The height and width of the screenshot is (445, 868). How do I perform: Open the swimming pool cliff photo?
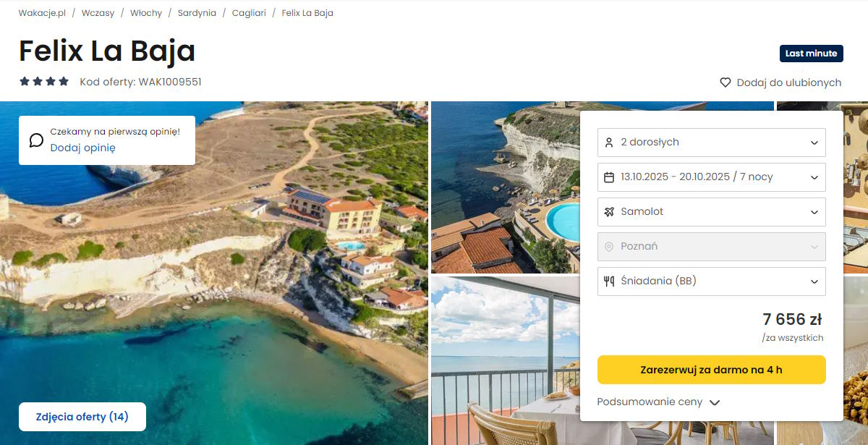pos(506,187)
